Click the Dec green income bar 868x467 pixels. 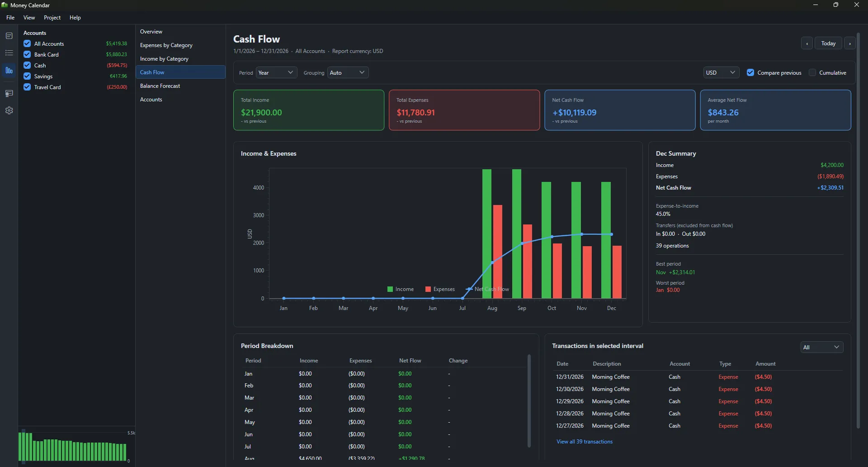coord(606,240)
